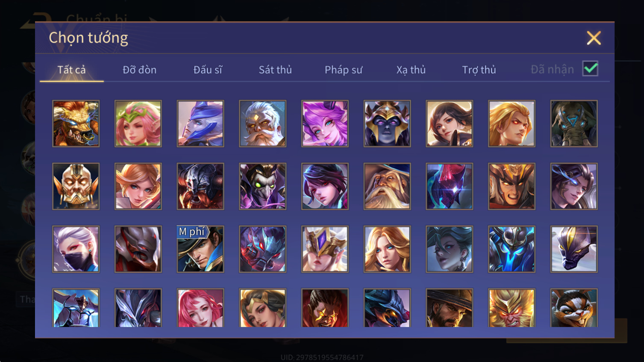The image size is (644, 362).
Task: Select the golden lion beast hero portrait
Action: pyautogui.click(x=76, y=124)
